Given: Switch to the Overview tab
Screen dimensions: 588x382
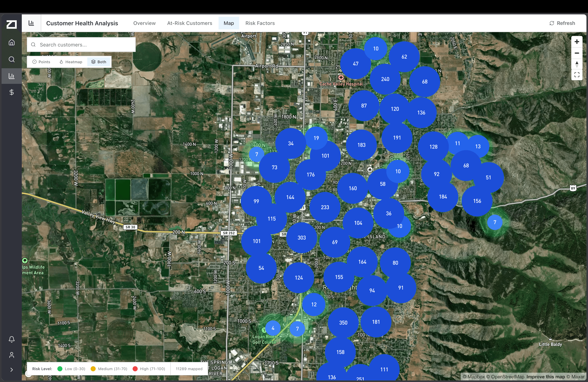Looking at the screenshot, I should [x=144, y=23].
